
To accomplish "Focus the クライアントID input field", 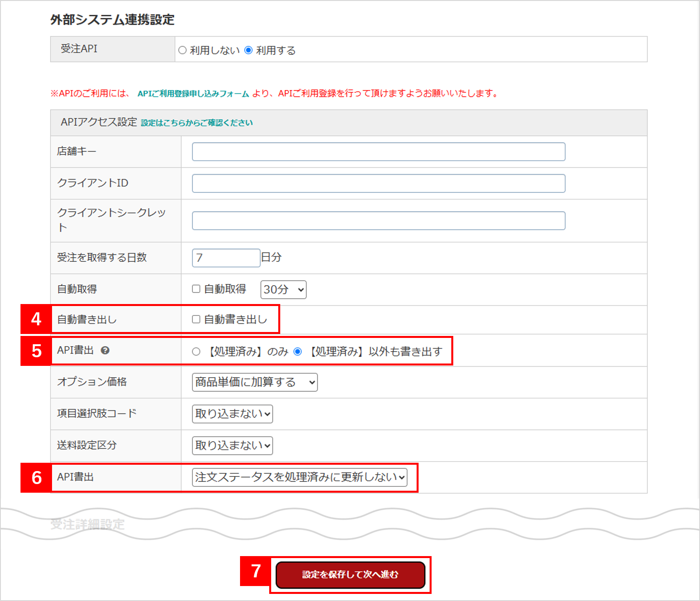I will [x=379, y=184].
